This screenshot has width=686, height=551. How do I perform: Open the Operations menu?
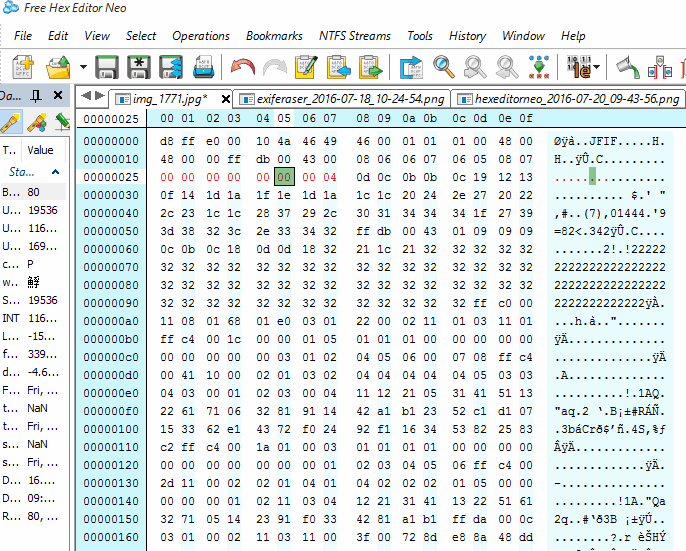tap(201, 36)
